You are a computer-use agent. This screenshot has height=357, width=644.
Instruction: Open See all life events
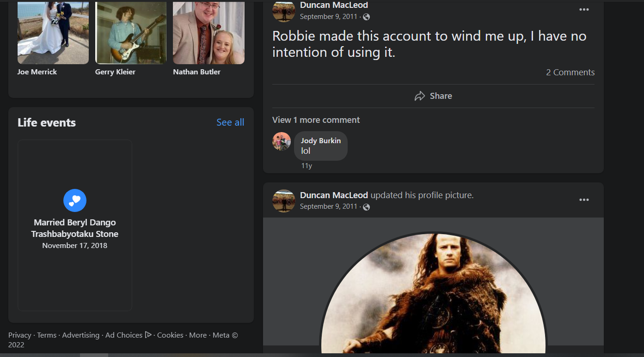(x=230, y=122)
